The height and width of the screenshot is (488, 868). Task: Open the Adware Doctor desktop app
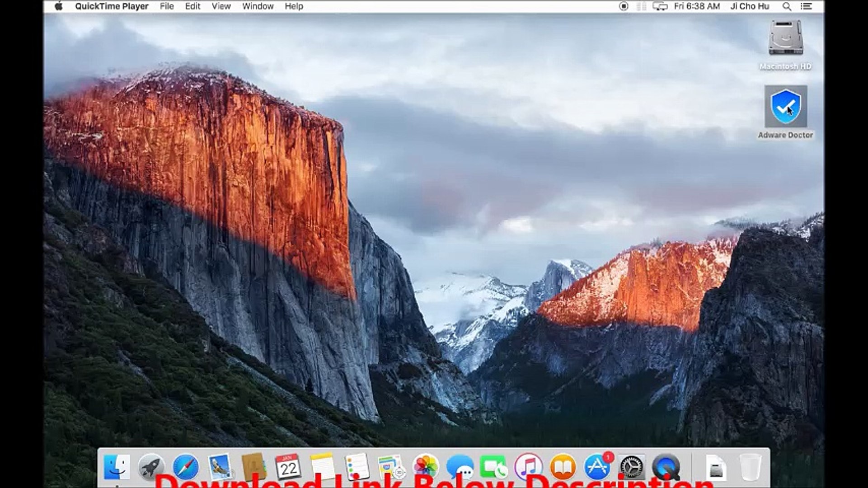click(785, 107)
